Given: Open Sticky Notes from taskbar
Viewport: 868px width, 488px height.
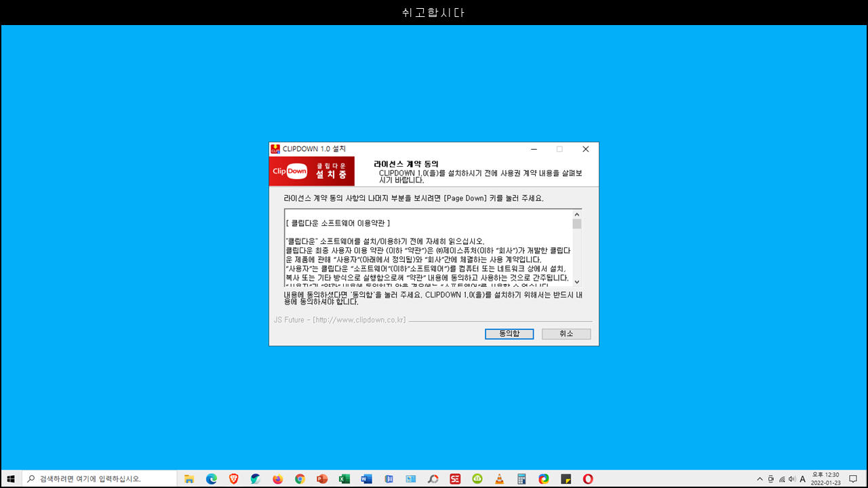Looking at the screenshot, I should pos(566,479).
